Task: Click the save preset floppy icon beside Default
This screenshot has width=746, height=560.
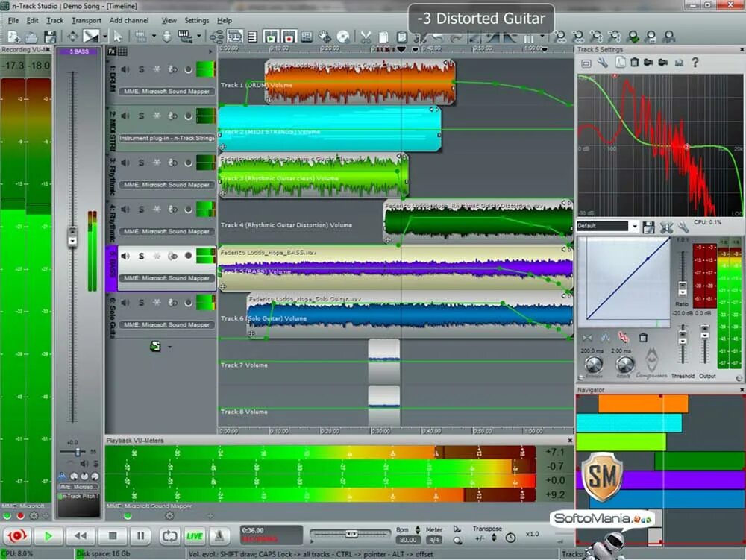Action: click(648, 227)
